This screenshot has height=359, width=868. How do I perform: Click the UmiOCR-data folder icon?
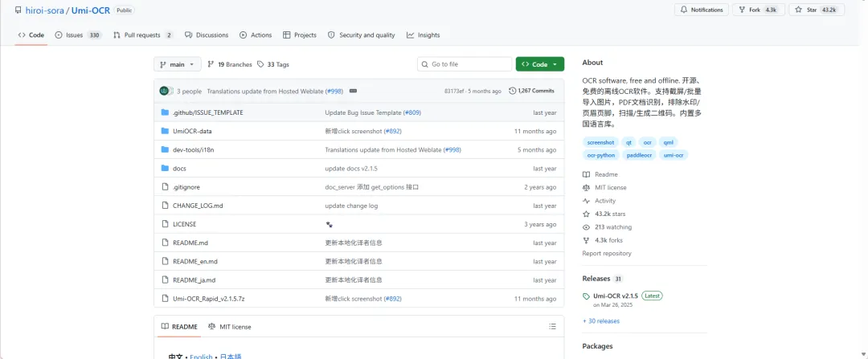[165, 131]
